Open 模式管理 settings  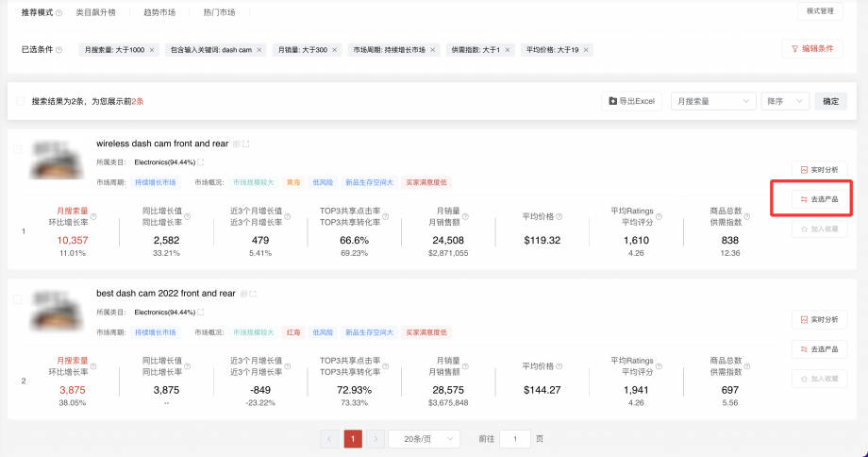coord(820,11)
